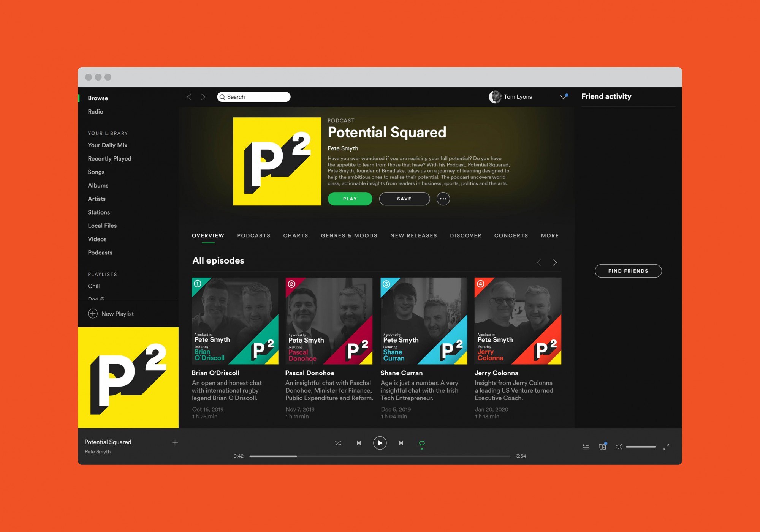Click the Find Friends button
Screen dimensions: 760x532
pos(628,271)
